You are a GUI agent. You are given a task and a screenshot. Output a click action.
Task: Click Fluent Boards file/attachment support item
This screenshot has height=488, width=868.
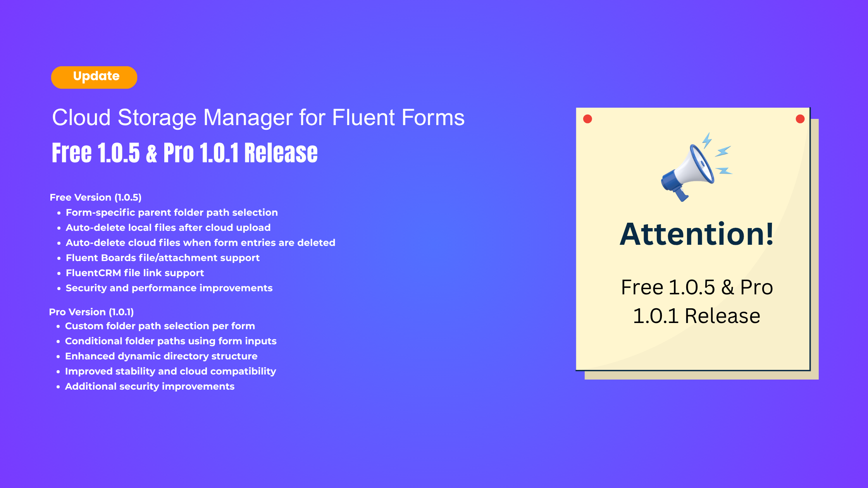pyautogui.click(x=162, y=258)
